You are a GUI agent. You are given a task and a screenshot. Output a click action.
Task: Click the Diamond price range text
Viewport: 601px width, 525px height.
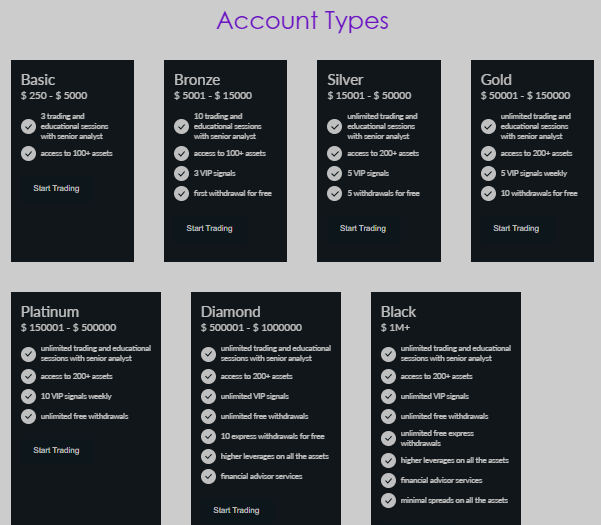tap(251, 327)
